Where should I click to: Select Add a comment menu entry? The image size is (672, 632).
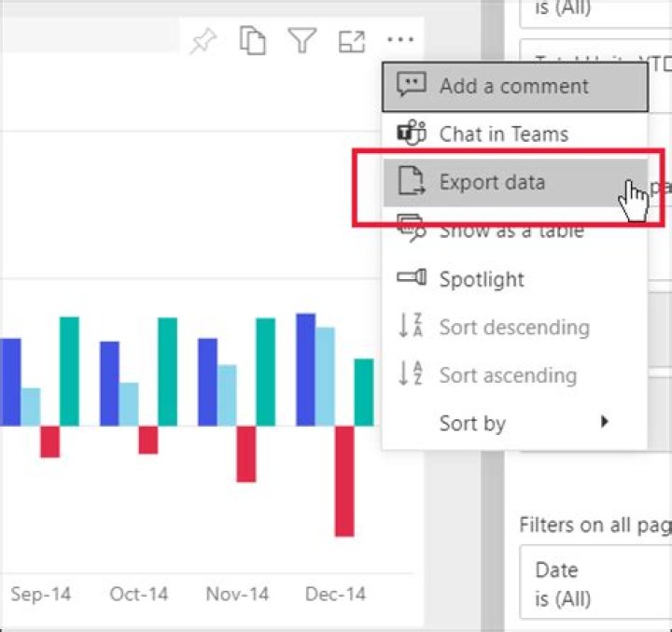514,87
